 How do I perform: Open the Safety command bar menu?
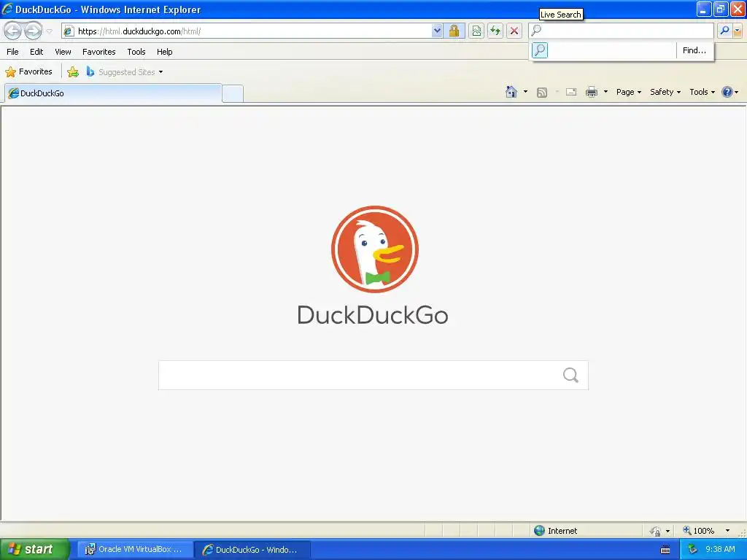point(665,92)
